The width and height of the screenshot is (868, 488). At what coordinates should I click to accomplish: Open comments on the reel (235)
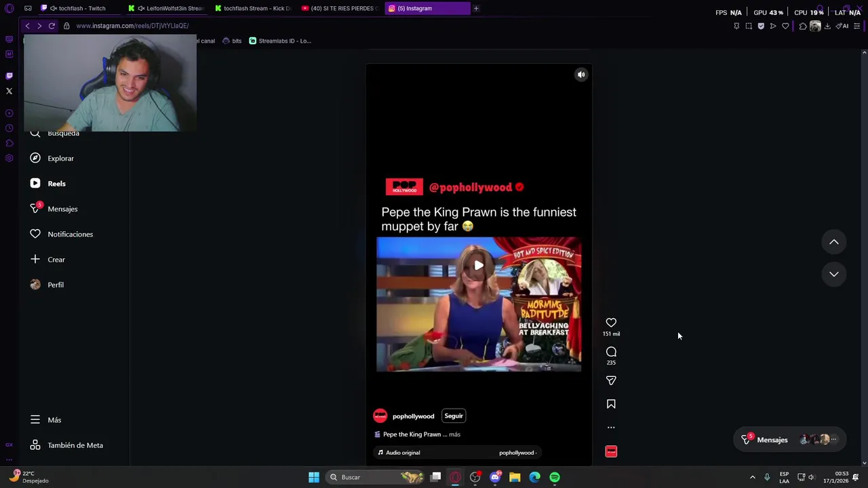611,352
